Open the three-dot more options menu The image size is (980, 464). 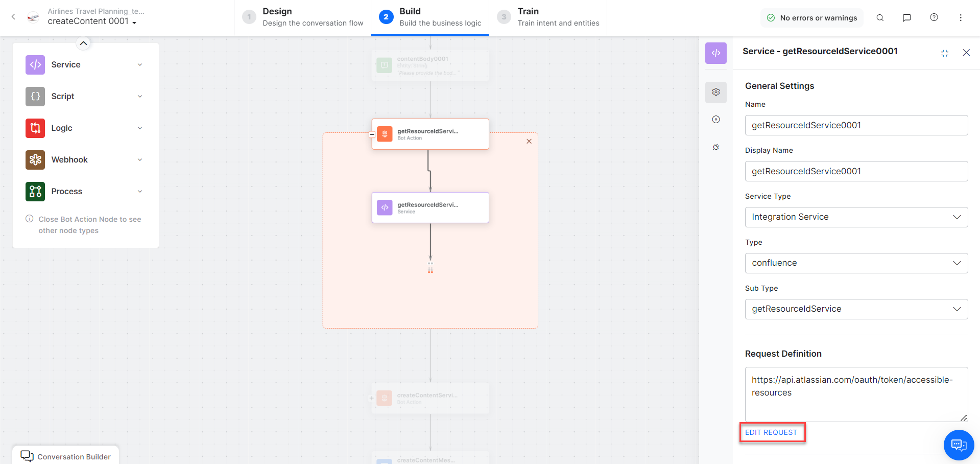(960, 18)
